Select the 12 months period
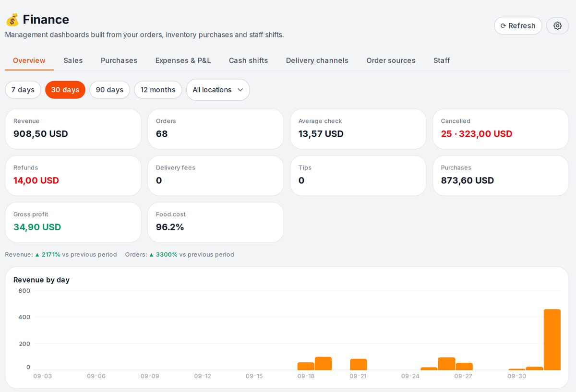576x392 pixels. [x=158, y=90]
